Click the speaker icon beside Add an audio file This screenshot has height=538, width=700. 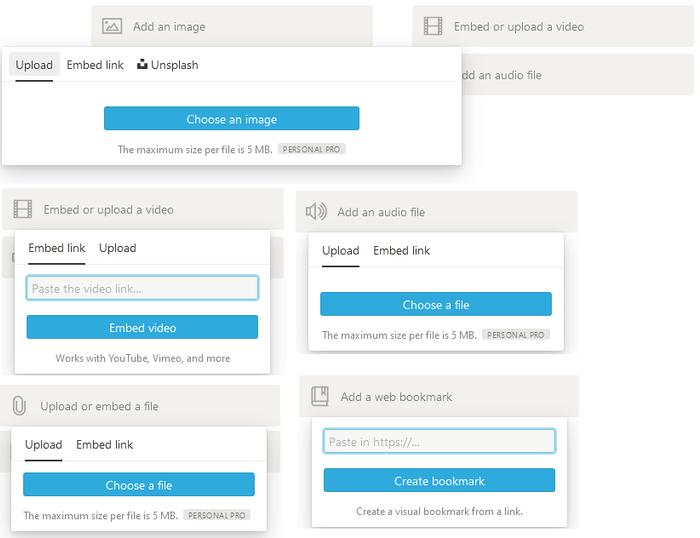[316, 212]
